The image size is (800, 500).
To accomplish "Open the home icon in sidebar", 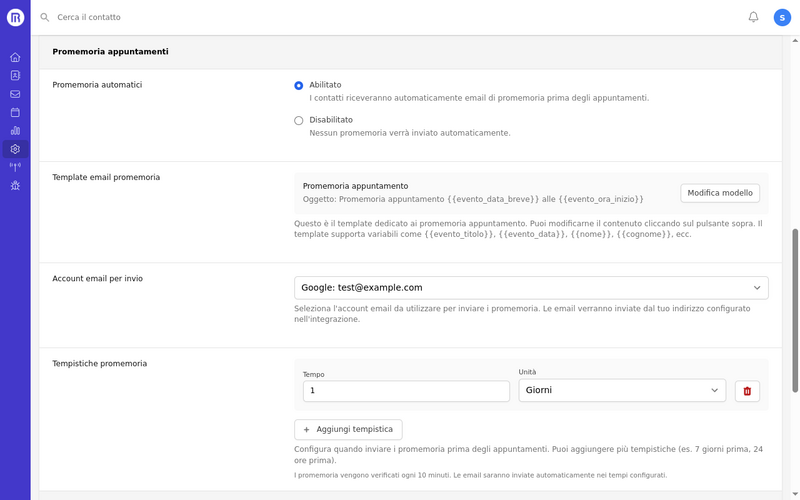I will click(15, 57).
